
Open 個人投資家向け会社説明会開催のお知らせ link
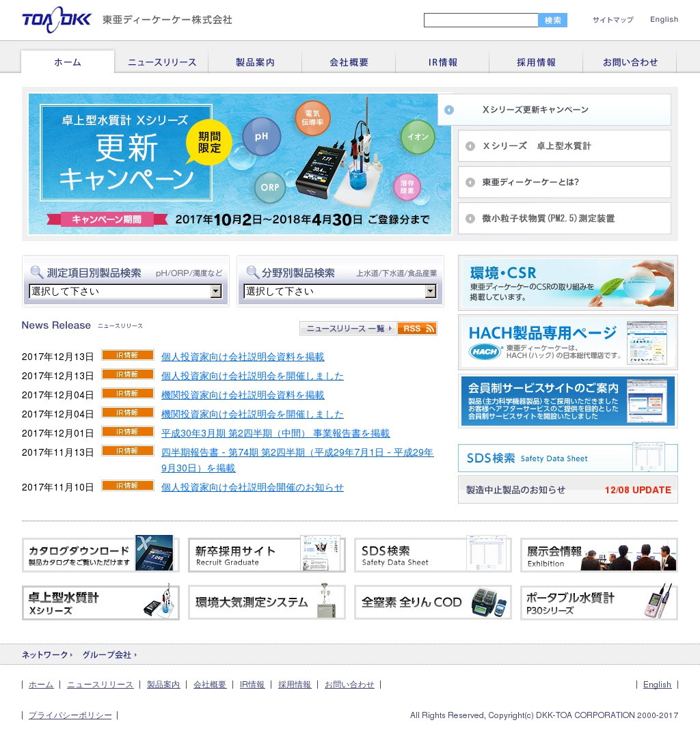[252, 487]
